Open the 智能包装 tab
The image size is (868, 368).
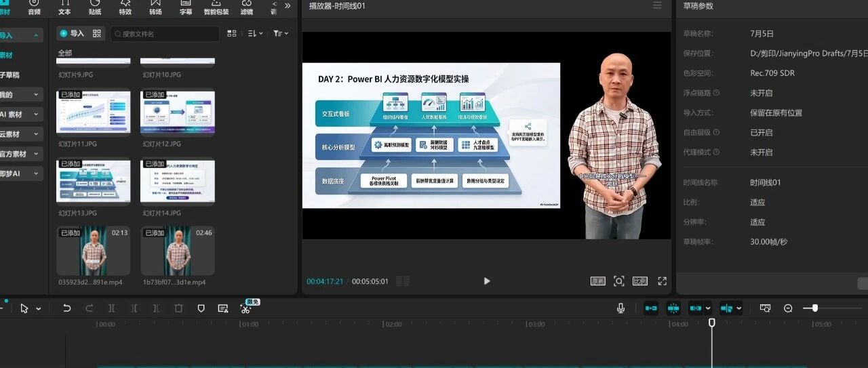tap(216, 7)
